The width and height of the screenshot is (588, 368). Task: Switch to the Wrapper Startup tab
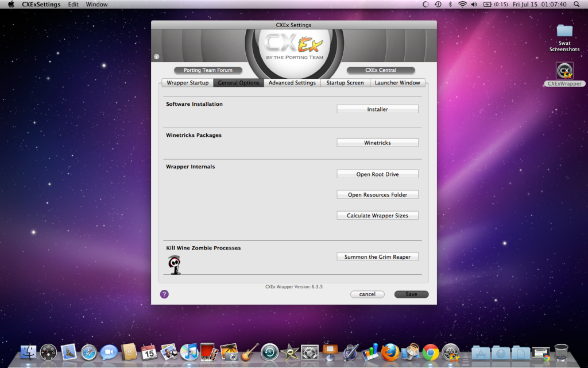click(188, 83)
